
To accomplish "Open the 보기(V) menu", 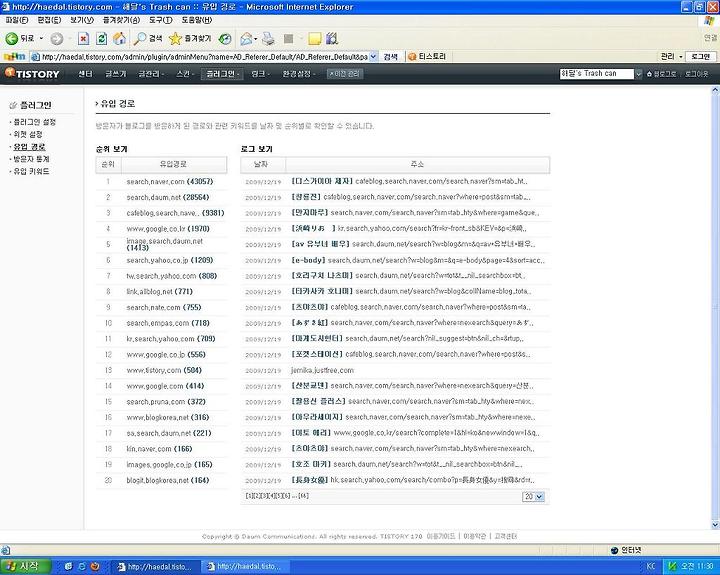I will [x=82, y=20].
